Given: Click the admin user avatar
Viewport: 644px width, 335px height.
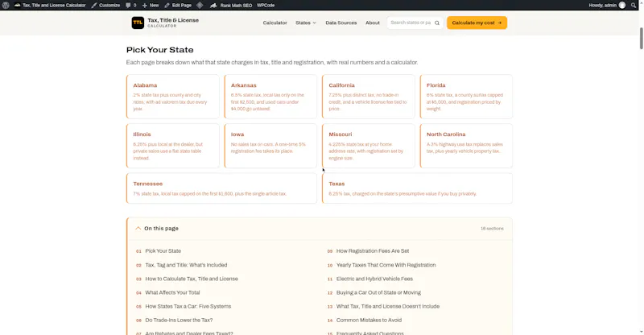Looking at the screenshot, I should pyautogui.click(x=622, y=6).
